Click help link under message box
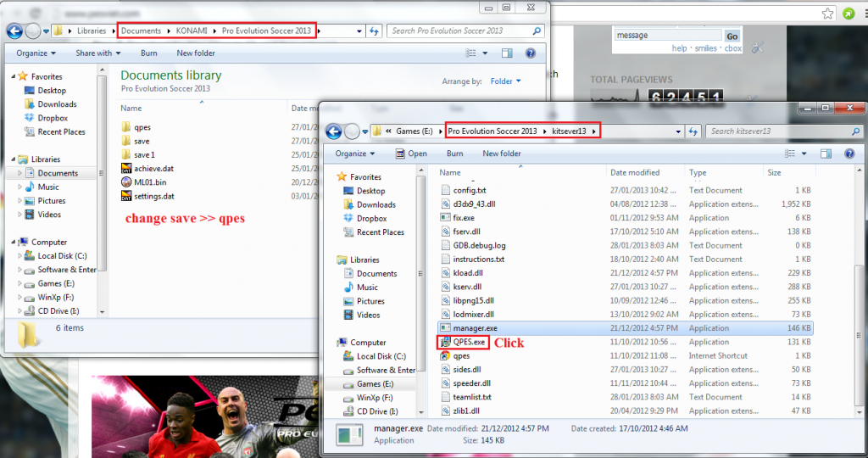 coord(679,48)
